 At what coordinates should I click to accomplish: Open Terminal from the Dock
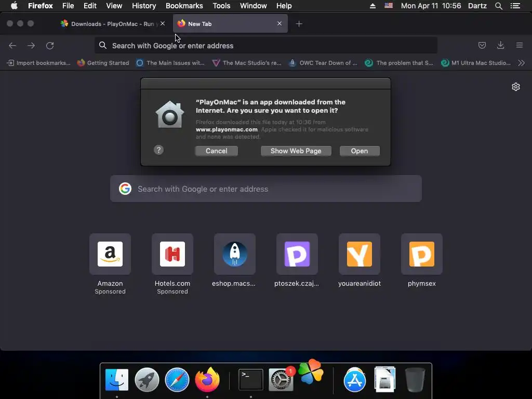point(251,380)
